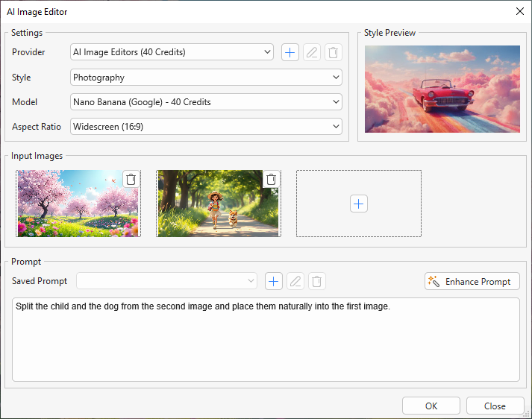Click the 'Model' label

(x=25, y=102)
